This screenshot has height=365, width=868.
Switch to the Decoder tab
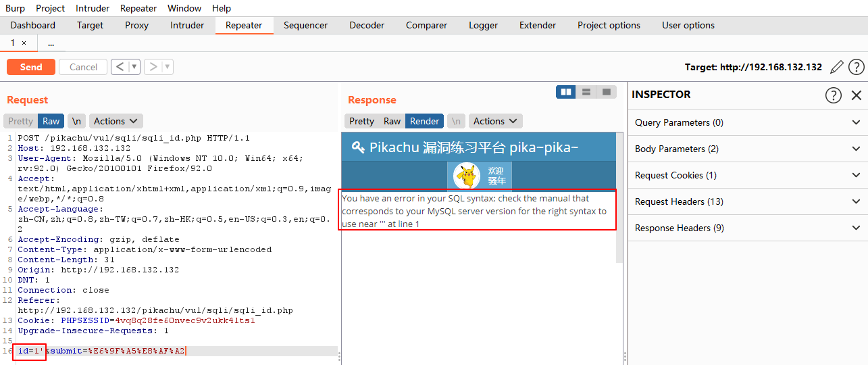point(367,25)
